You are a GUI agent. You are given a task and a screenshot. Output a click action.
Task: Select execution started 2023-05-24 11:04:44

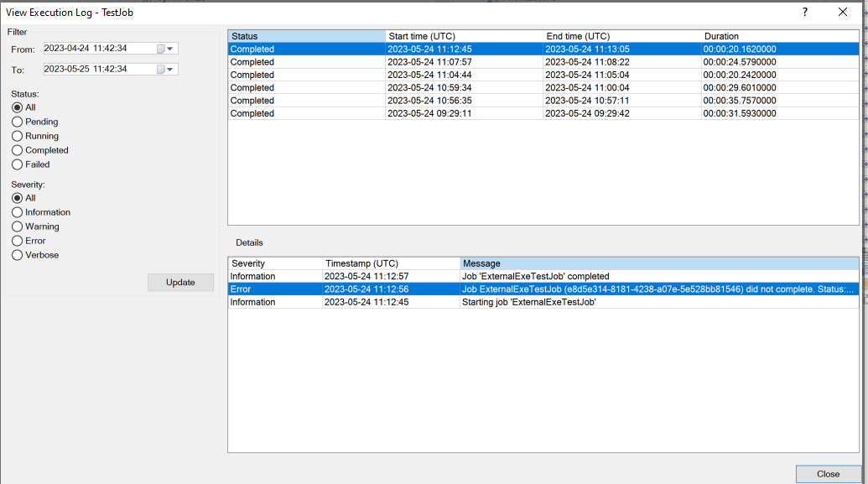click(x=543, y=75)
